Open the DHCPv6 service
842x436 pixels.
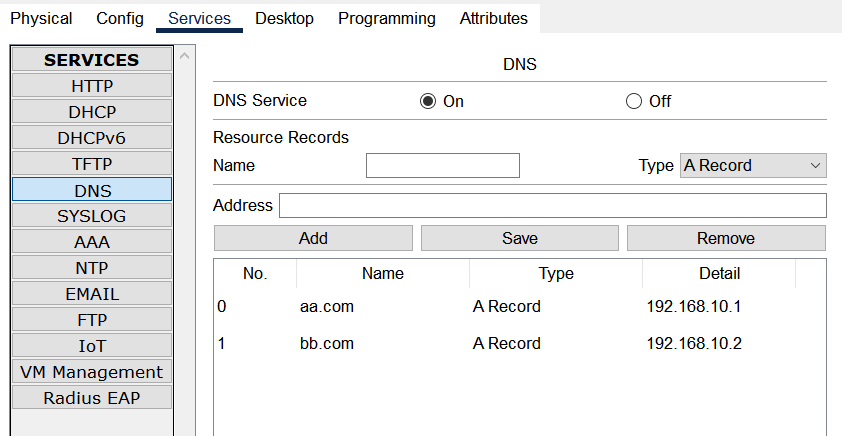(92, 138)
